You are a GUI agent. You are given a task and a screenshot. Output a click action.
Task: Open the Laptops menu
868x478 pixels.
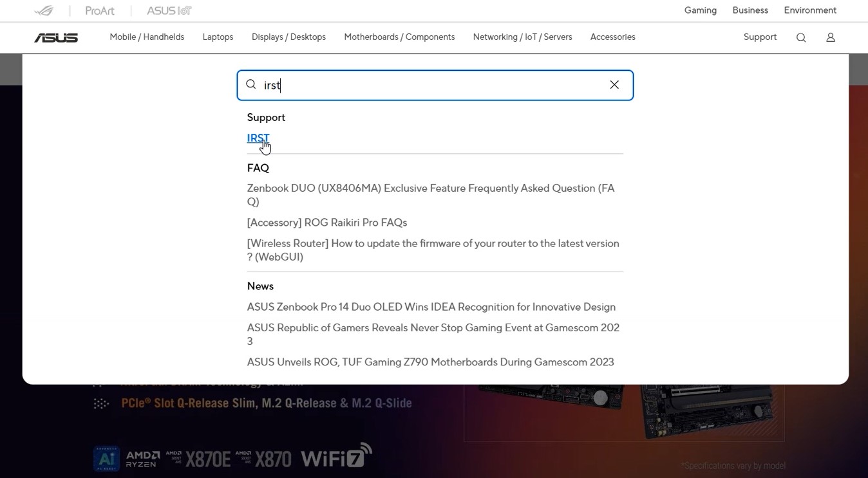pos(218,37)
